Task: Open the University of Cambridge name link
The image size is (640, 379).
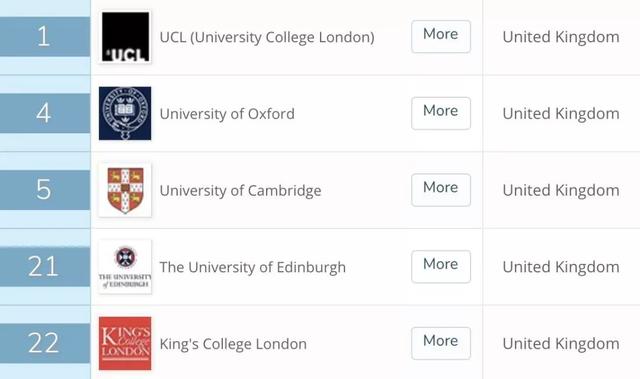Action: pyautogui.click(x=240, y=191)
